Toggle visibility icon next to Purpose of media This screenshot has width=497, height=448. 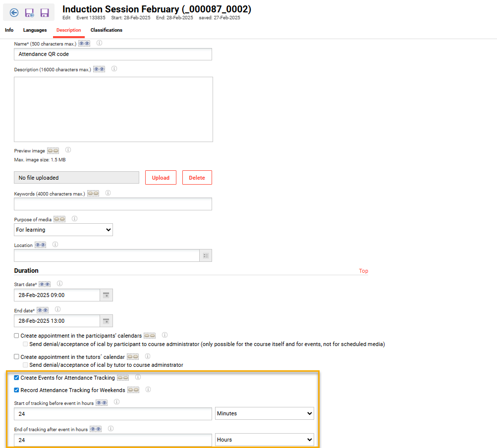[59, 219]
